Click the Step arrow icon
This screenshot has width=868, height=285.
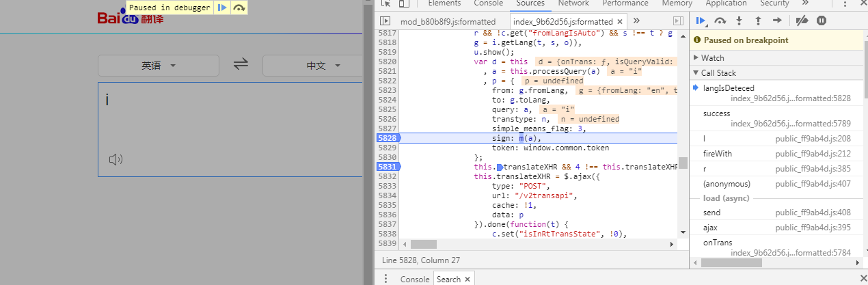click(777, 21)
